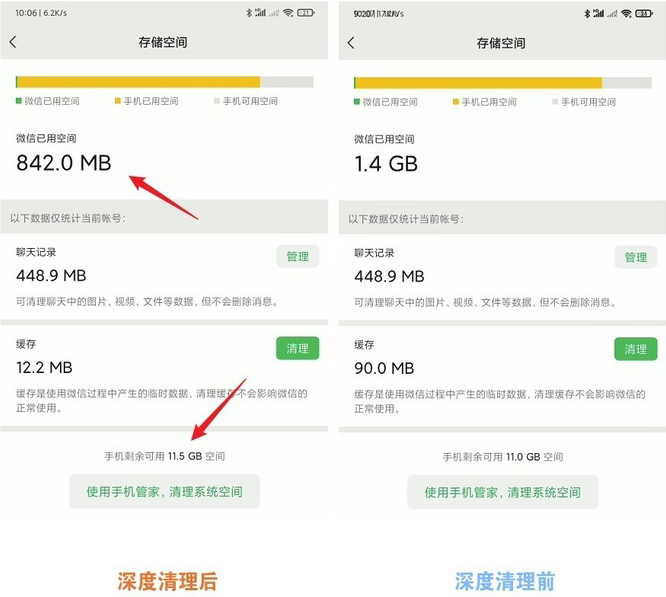Click 管理 button on the left screen
The image size is (666, 597).
tap(297, 256)
